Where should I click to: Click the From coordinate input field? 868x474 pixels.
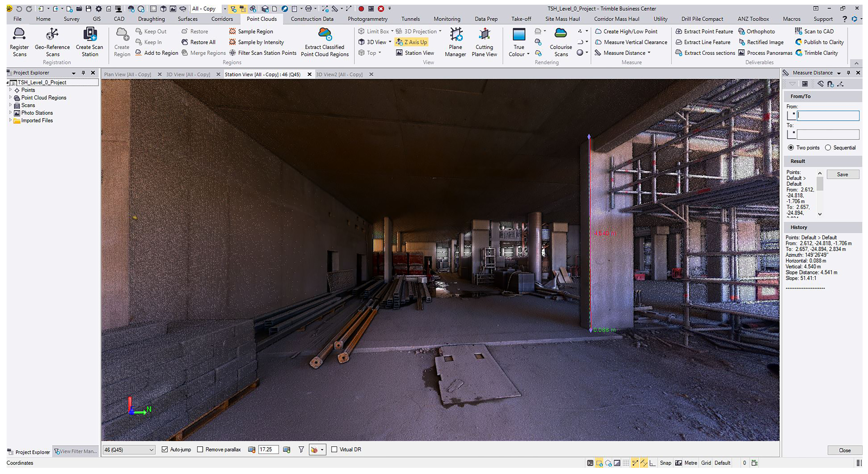828,116
